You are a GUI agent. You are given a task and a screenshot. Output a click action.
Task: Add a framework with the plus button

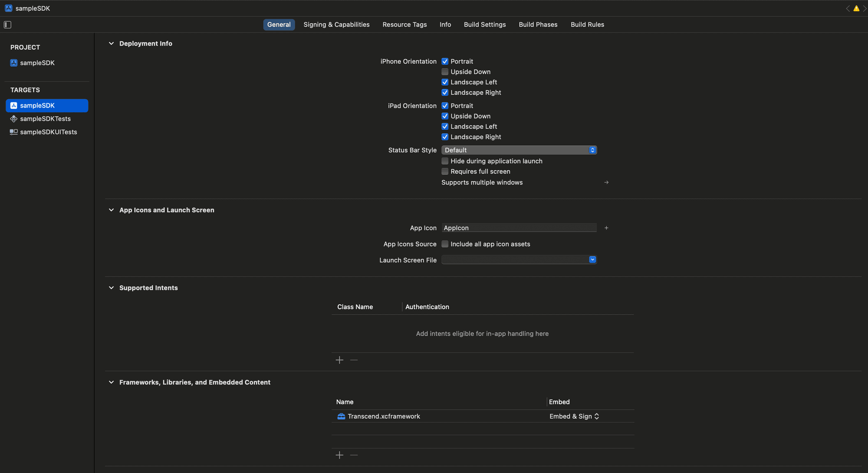[x=339, y=455]
